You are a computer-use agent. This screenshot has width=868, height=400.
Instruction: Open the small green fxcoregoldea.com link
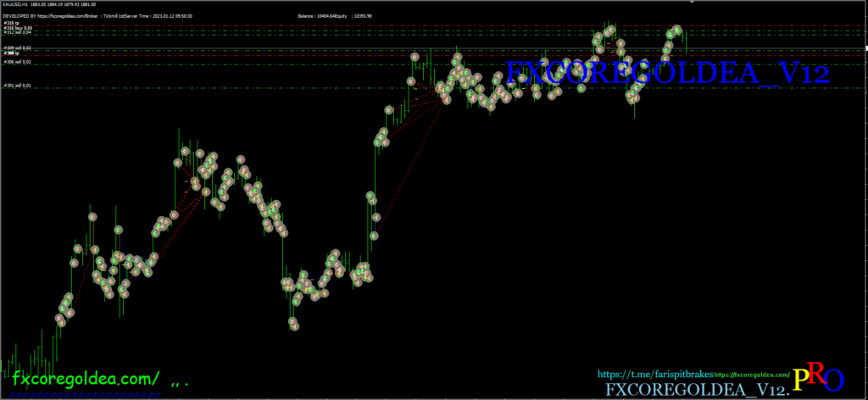(x=752, y=374)
